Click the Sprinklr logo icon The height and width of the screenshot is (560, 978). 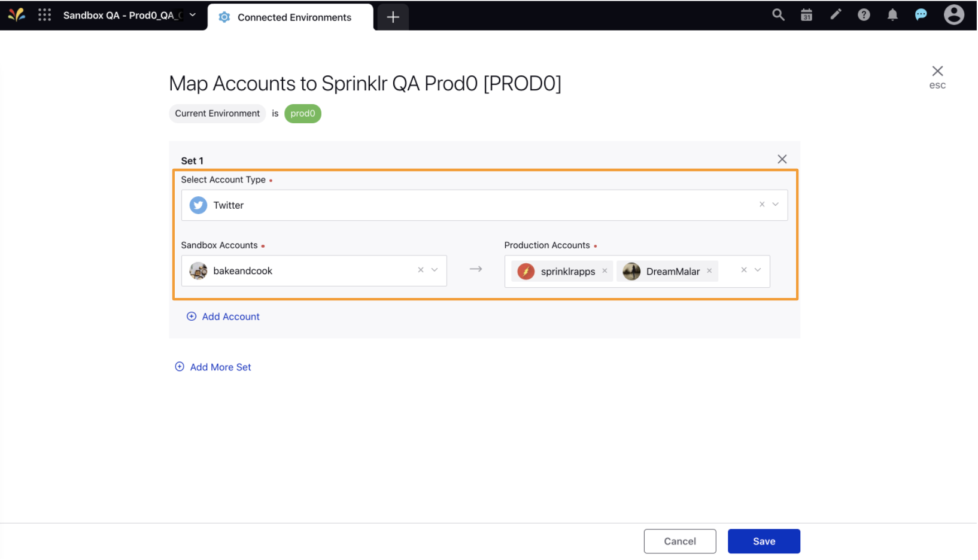click(16, 14)
